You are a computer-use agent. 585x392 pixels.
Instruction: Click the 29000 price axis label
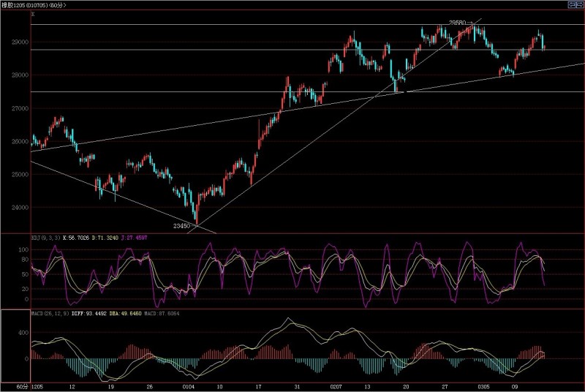[x=19, y=43]
